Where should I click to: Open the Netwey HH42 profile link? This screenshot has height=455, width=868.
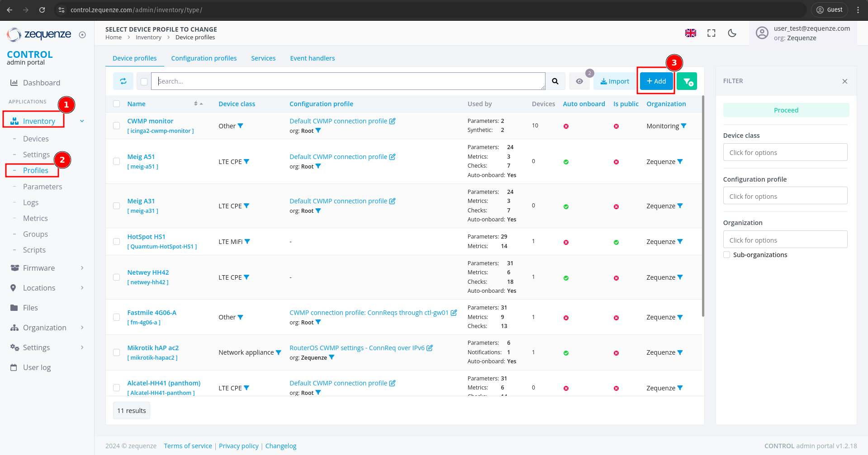coord(148,272)
